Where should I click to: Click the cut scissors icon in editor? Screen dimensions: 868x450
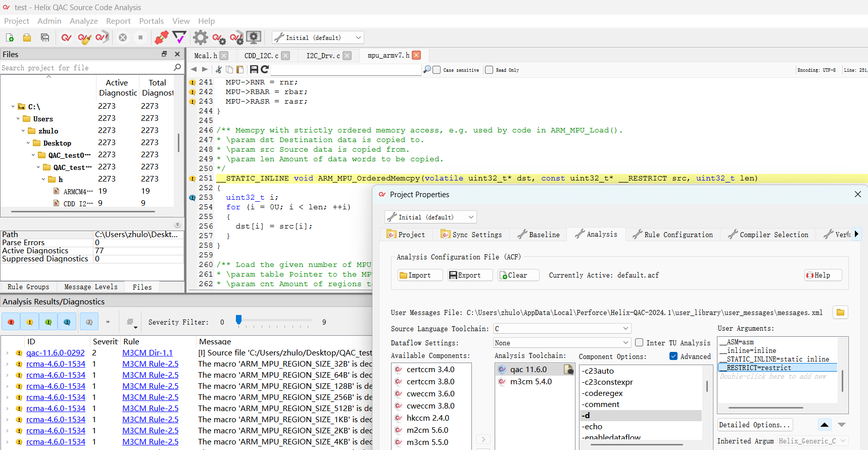pyautogui.click(x=219, y=69)
